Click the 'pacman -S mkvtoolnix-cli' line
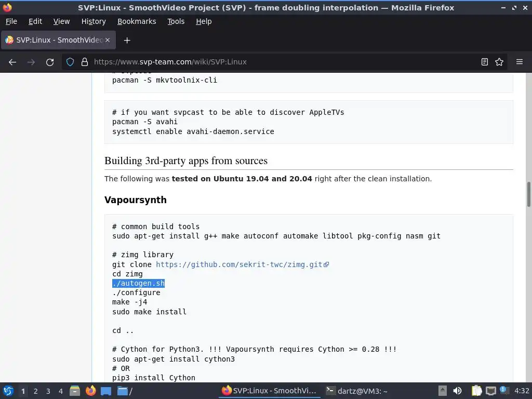The image size is (532, 399). (165, 80)
